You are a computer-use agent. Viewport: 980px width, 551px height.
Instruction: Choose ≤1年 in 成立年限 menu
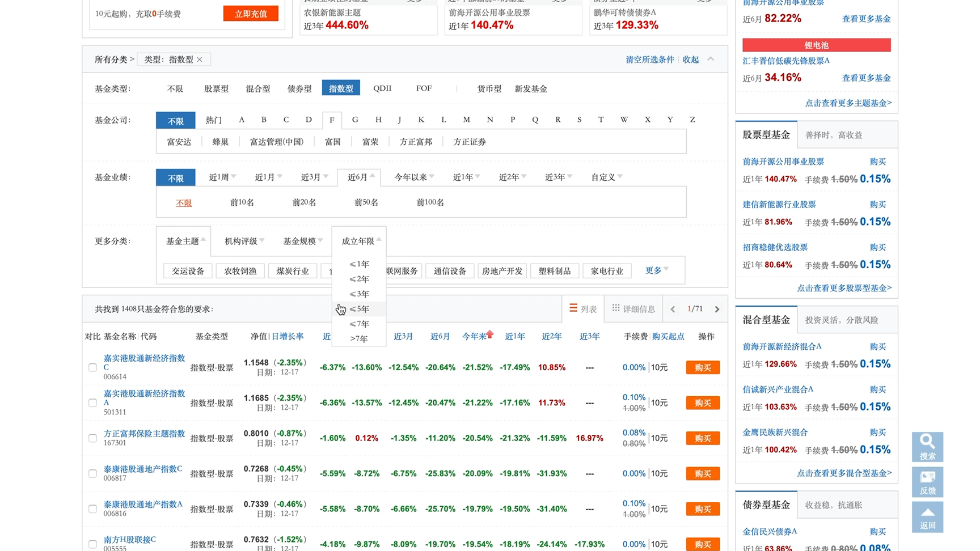pos(359,264)
